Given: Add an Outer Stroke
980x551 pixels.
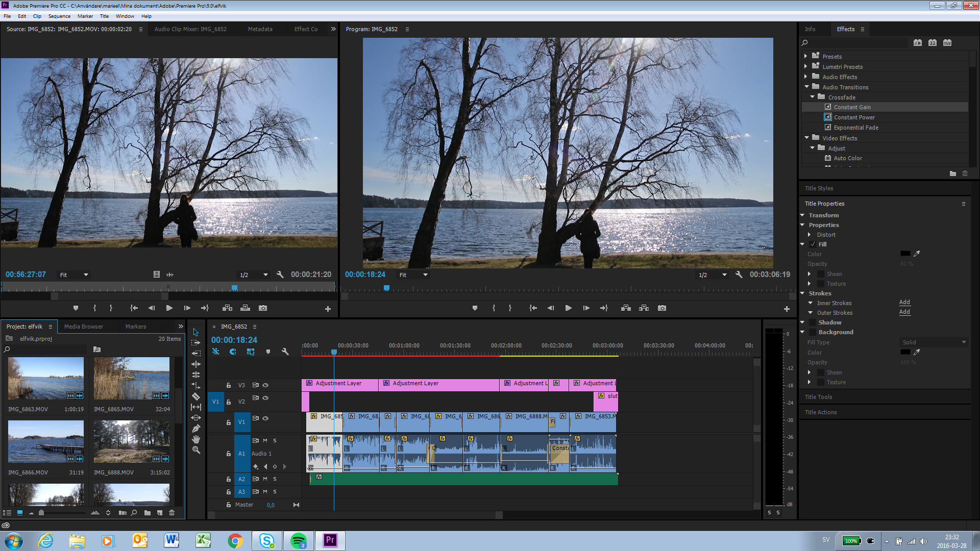Looking at the screenshot, I should [904, 312].
